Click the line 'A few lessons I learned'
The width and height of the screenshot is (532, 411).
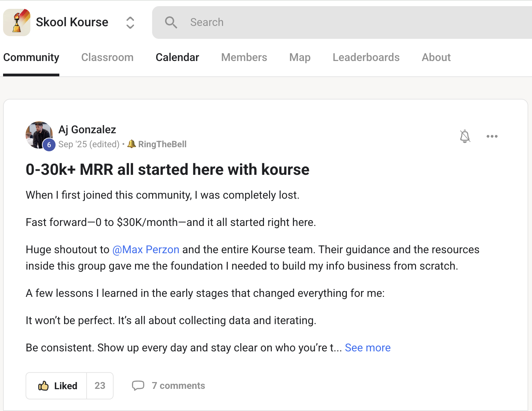click(205, 293)
